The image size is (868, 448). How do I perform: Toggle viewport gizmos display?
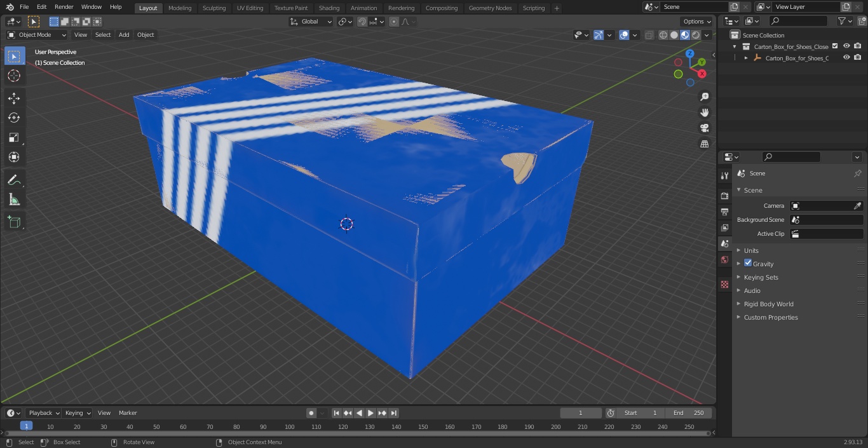tap(599, 35)
